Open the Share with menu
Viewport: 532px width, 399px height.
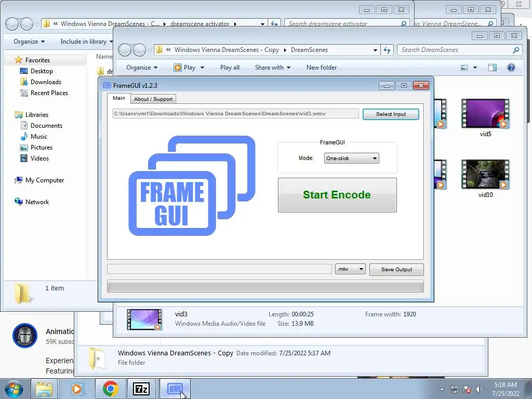click(x=272, y=68)
